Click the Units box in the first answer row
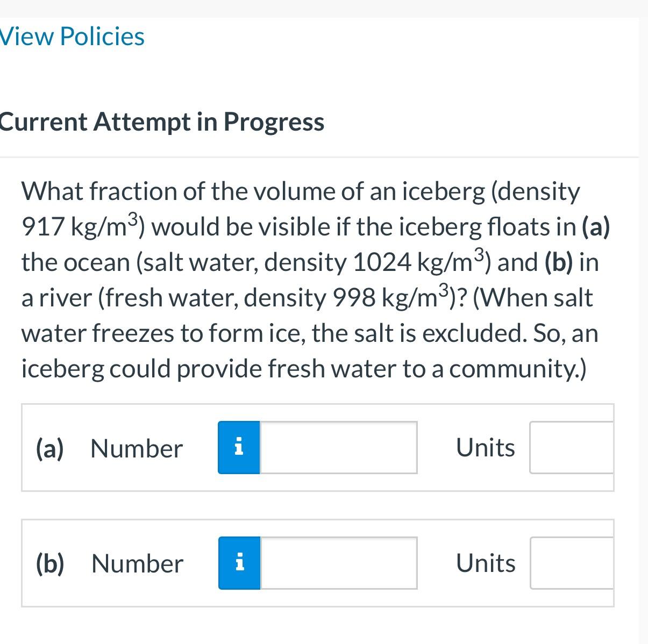Viewport: 648px width, 644px height. (572, 447)
